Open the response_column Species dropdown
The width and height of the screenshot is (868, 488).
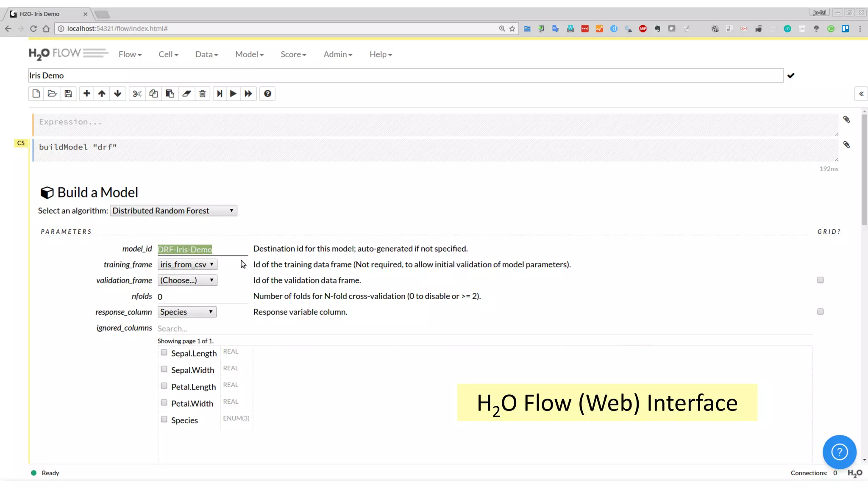point(187,312)
